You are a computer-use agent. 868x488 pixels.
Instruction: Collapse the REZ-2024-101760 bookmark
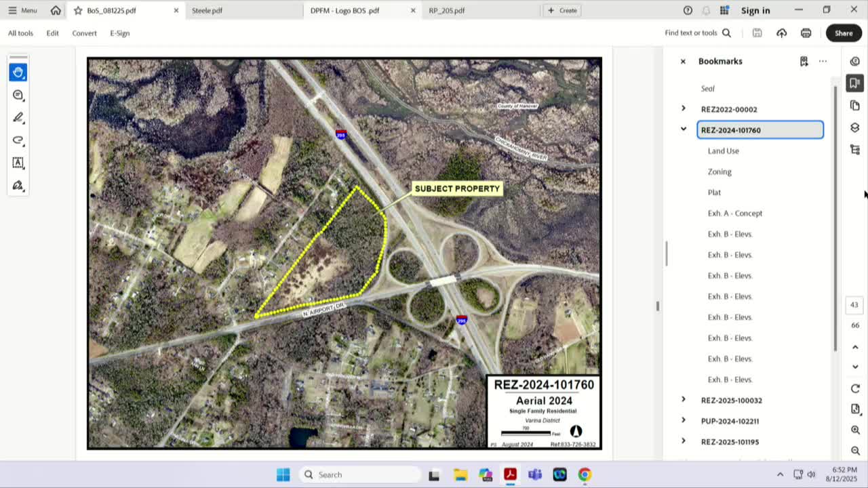pos(684,129)
